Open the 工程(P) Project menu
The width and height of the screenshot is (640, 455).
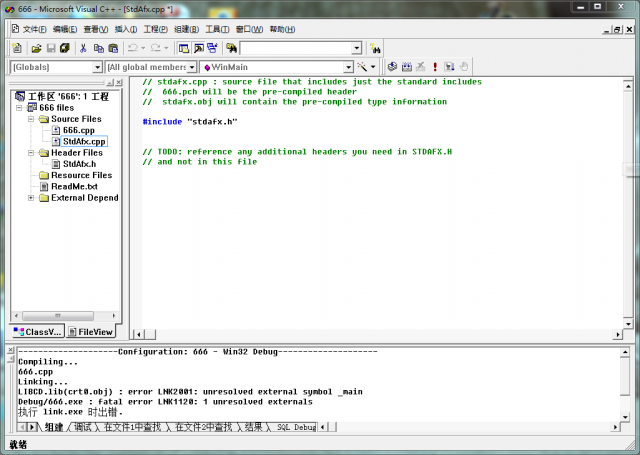[x=155, y=29]
